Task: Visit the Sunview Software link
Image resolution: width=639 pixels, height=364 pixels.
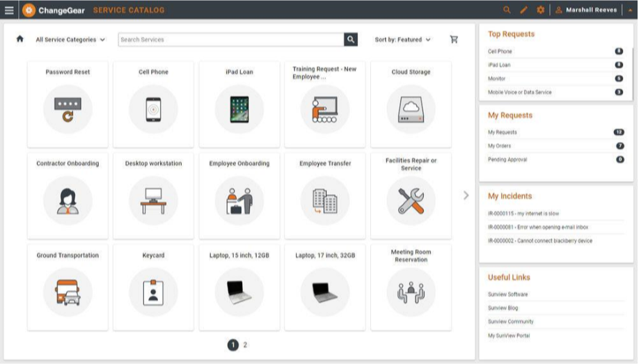Action: pos(507,294)
